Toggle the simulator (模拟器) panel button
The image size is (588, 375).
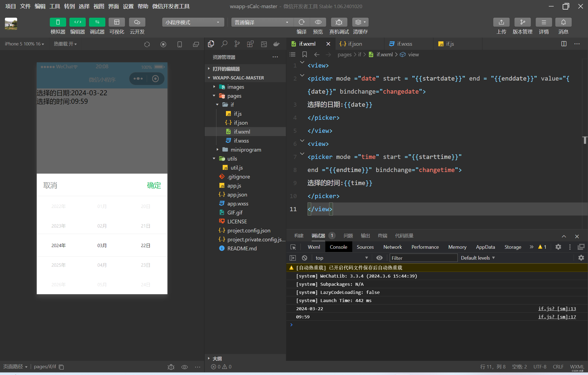(x=58, y=22)
